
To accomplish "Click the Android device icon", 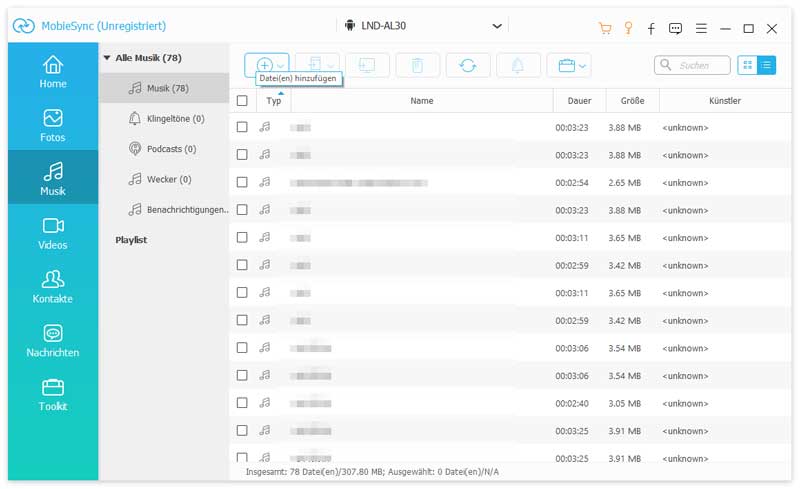I will pyautogui.click(x=349, y=26).
